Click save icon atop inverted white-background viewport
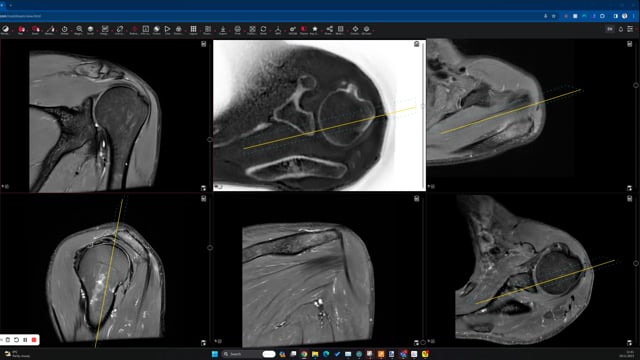Image resolution: width=640 pixels, height=360 pixels. (x=416, y=44)
